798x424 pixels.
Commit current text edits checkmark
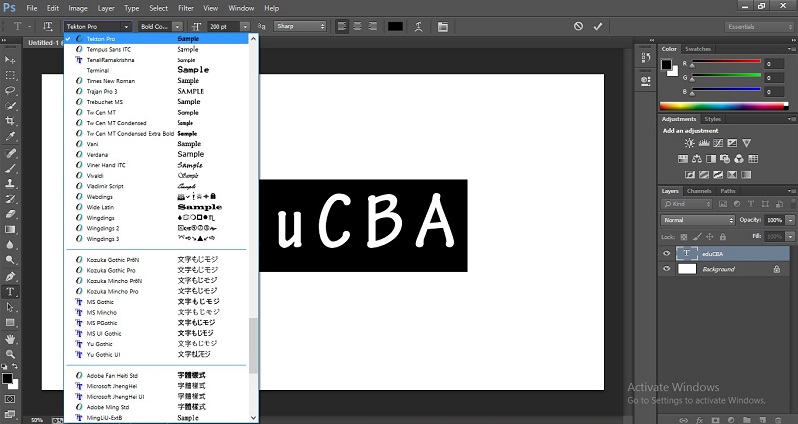pos(597,26)
